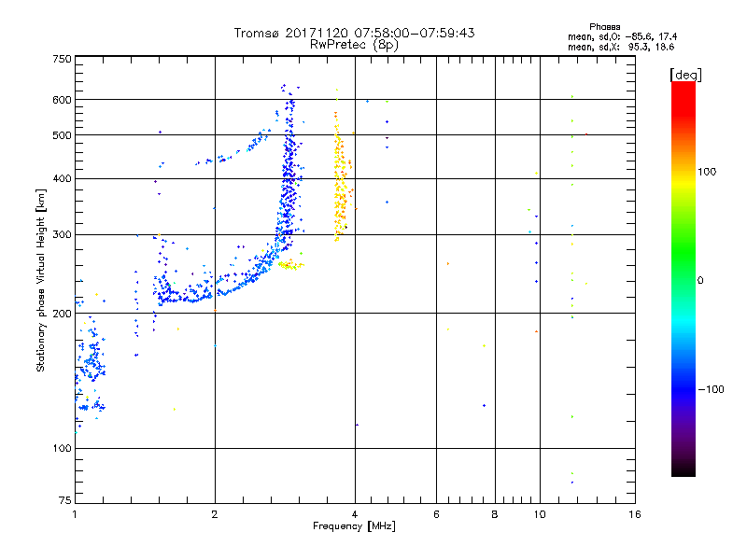This screenshot has width=747, height=560.
Task: Click colorbar tick label '100'
Action: [x=707, y=172]
